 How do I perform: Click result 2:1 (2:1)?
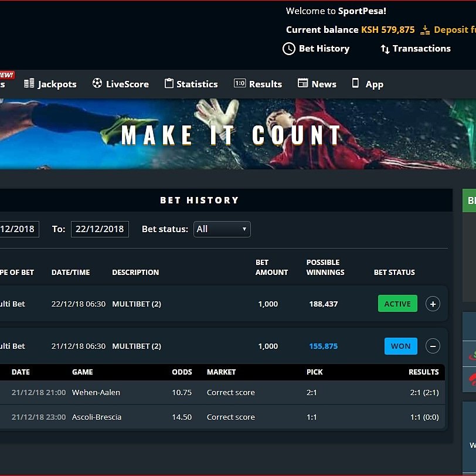point(424,393)
